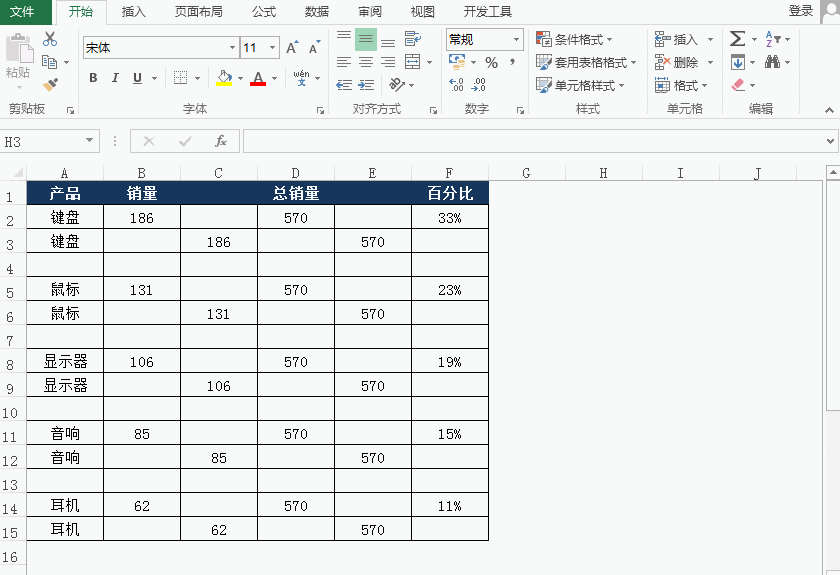840x575 pixels.
Task: Apply red font color A
Action: click(258, 78)
